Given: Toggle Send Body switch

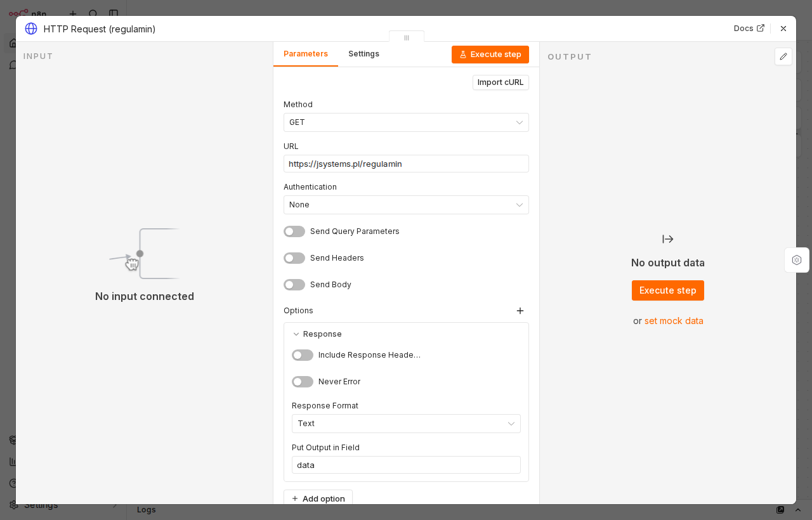Looking at the screenshot, I should 294,285.
